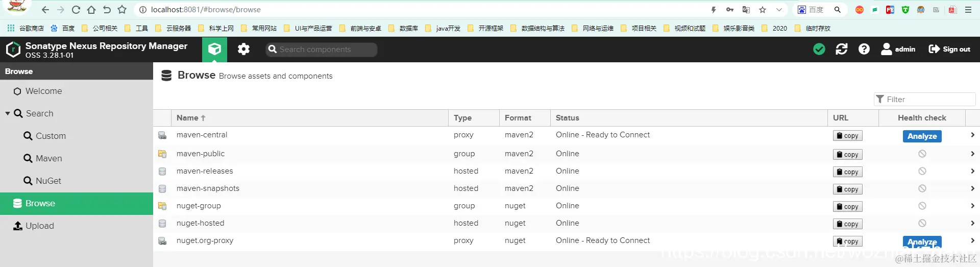Open the 数据库 bookmark folder
This screenshot has width=980, height=267.
point(403,29)
